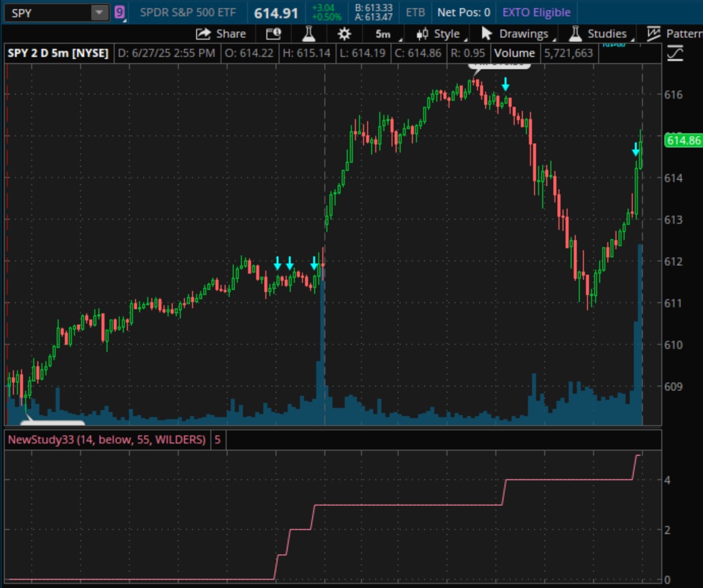Screen dimensions: 703x588
Task: Click the Volume label in chart header
Action: 514,54
